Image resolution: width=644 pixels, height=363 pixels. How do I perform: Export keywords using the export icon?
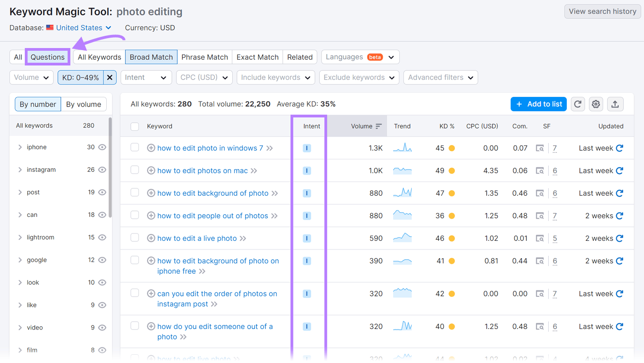click(x=615, y=104)
